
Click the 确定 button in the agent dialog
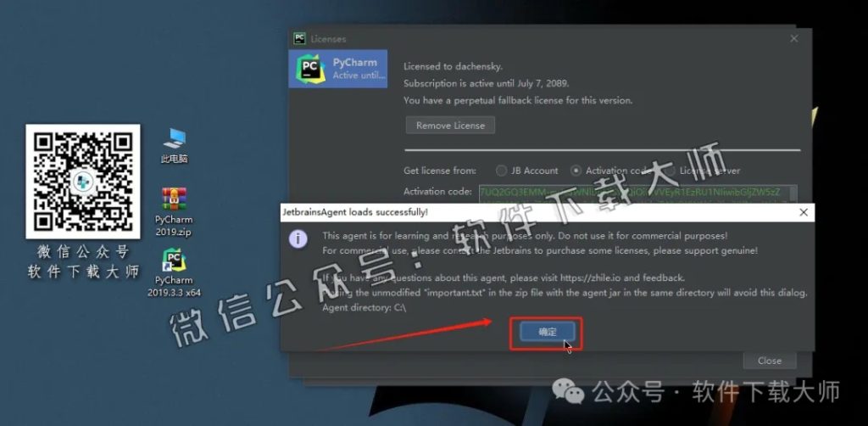point(547,332)
